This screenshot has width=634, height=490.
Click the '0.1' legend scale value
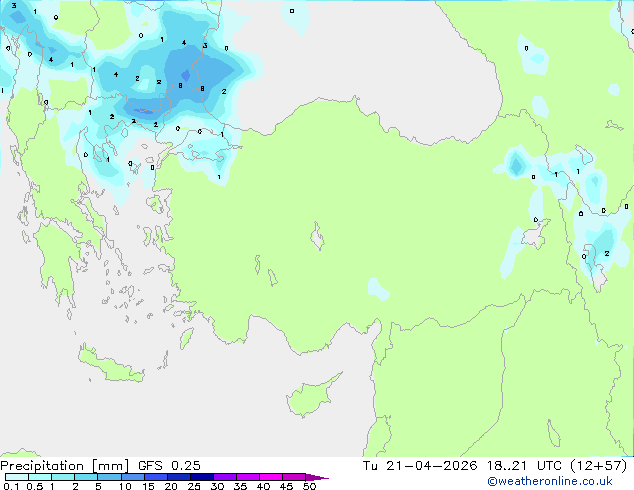tap(11, 486)
